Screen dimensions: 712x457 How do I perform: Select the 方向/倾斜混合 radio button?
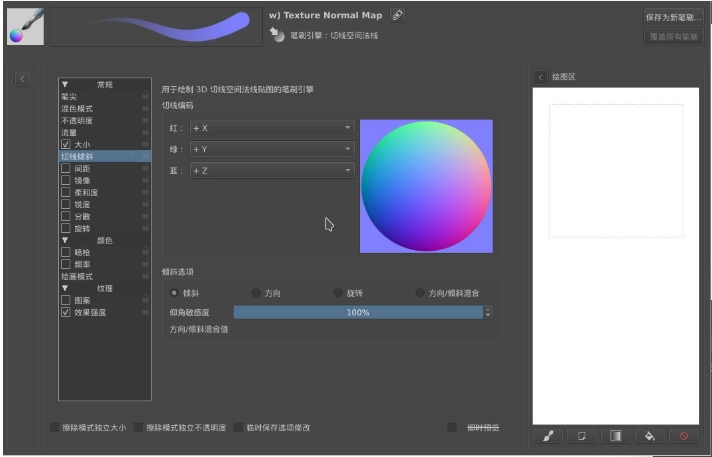(420, 293)
